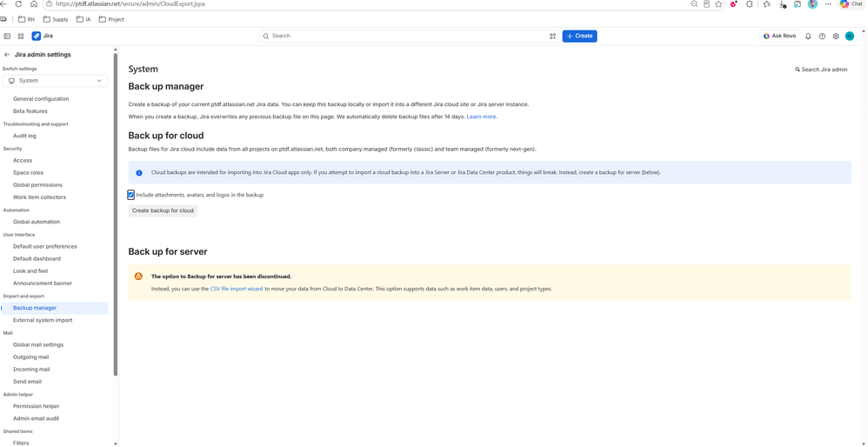The height and width of the screenshot is (447, 868).
Task: Open the RH bookmarks folder
Action: coord(26,19)
